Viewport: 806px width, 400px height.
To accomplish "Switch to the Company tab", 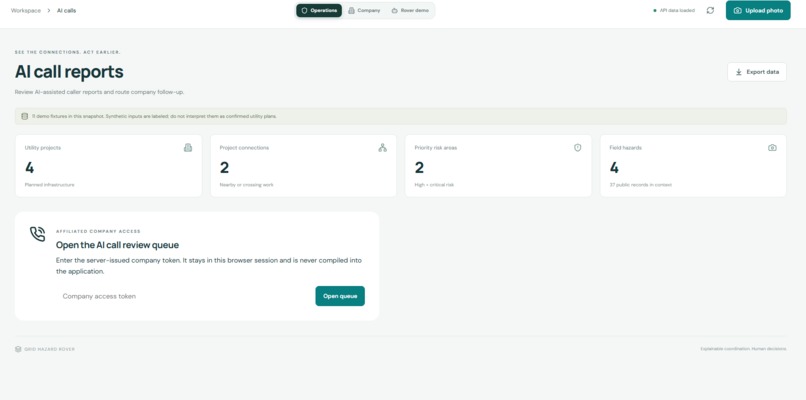I will [x=364, y=10].
